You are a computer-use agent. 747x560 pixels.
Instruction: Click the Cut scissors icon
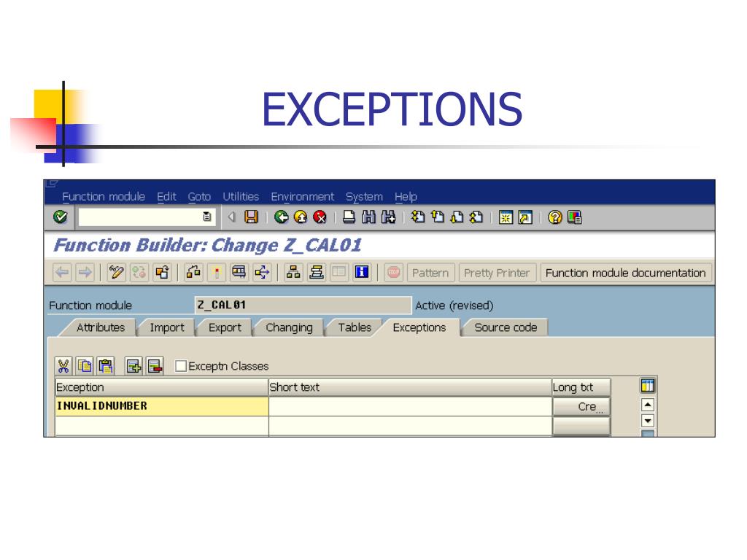pyautogui.click(x=63, y=366)
